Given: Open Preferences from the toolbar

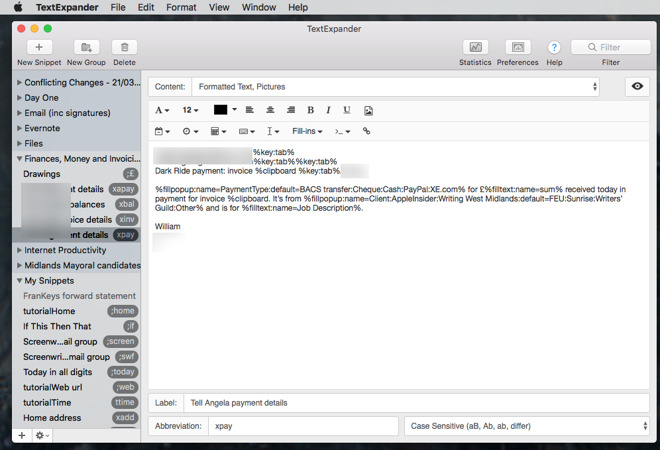Looking at the screenshot, I should [518, 47].
